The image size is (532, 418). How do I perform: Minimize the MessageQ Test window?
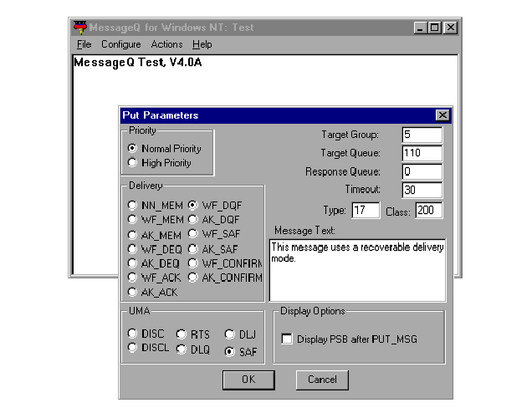tap(420, 28)
